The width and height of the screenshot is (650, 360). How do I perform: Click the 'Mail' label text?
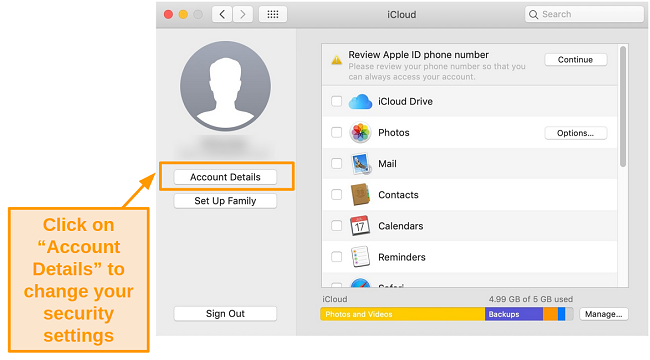[x=387, y=164]
